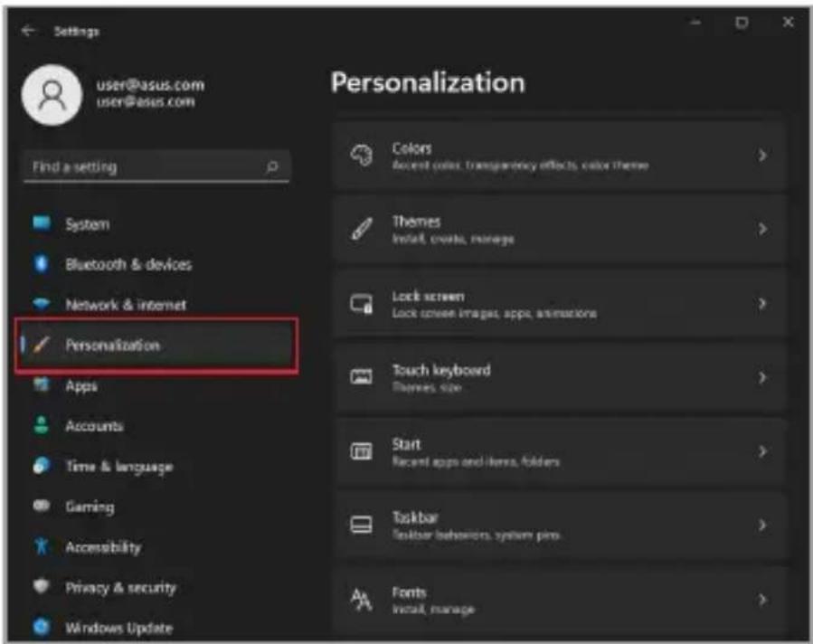Minimize the Settings window

695,23
